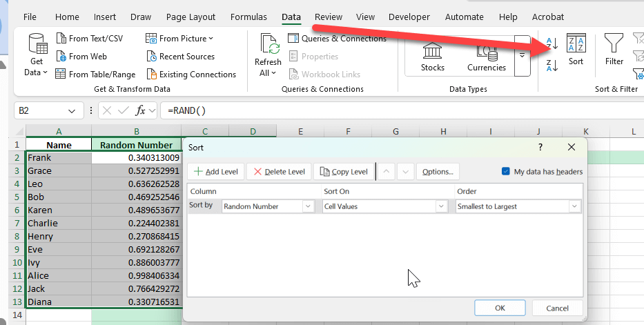
Task: Click the Move Down arrow button
Action: 405,172
